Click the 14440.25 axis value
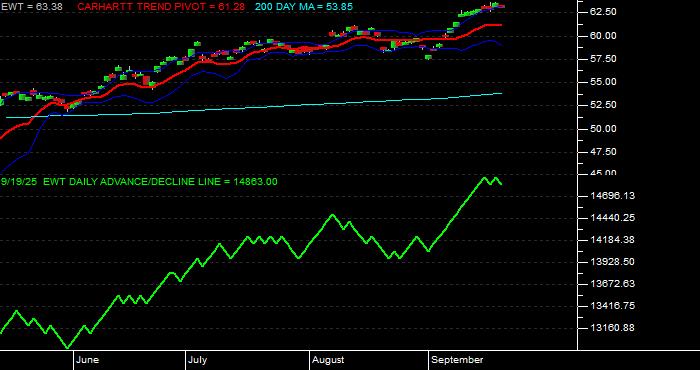Viewport: 700px width, 370px height. (613, 218)
